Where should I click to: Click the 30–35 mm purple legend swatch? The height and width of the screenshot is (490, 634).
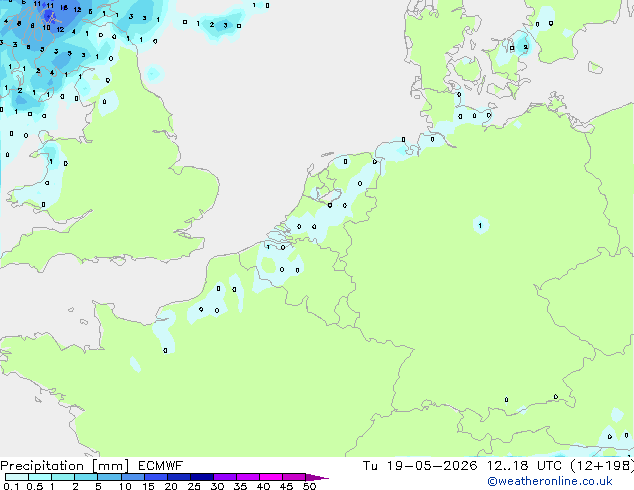coord(224,477)
